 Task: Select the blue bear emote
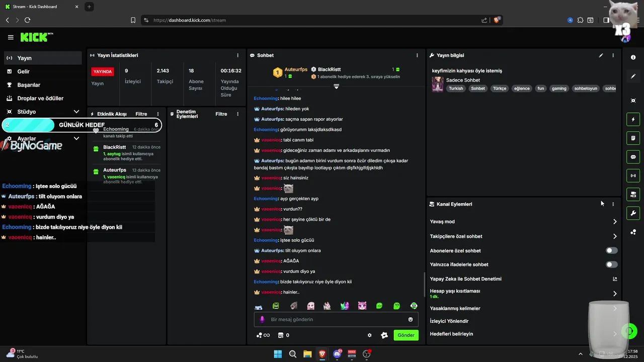coord(259,306)
